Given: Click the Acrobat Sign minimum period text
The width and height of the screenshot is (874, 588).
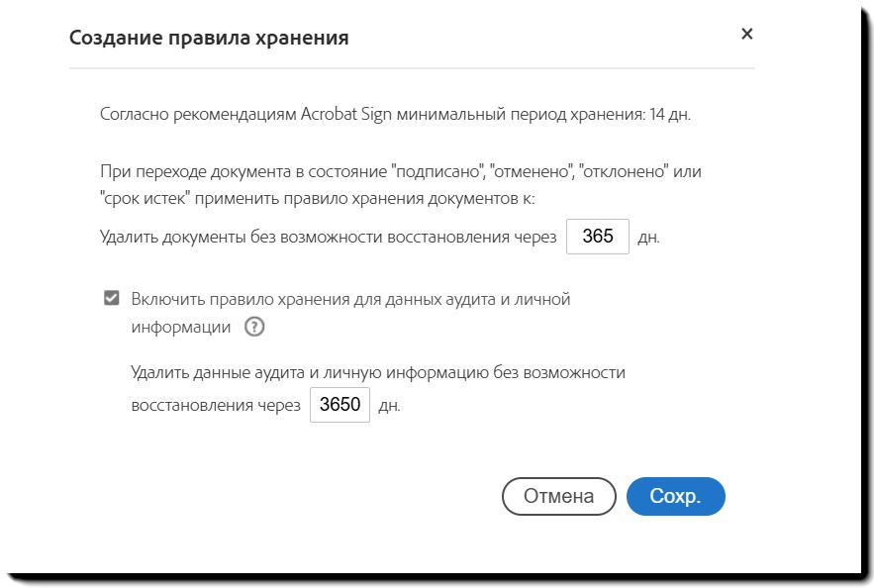Looking at the screenshot, I should (372, 115).
